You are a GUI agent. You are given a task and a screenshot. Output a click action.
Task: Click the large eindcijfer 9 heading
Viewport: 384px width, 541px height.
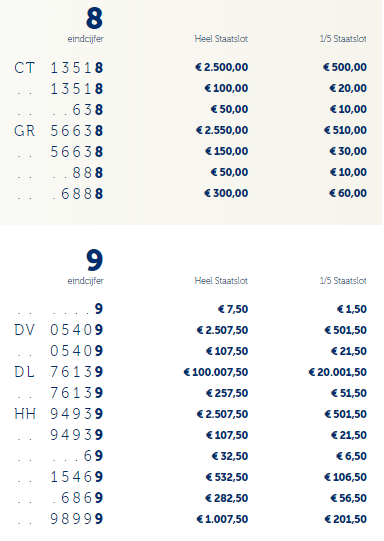point(94,260)
